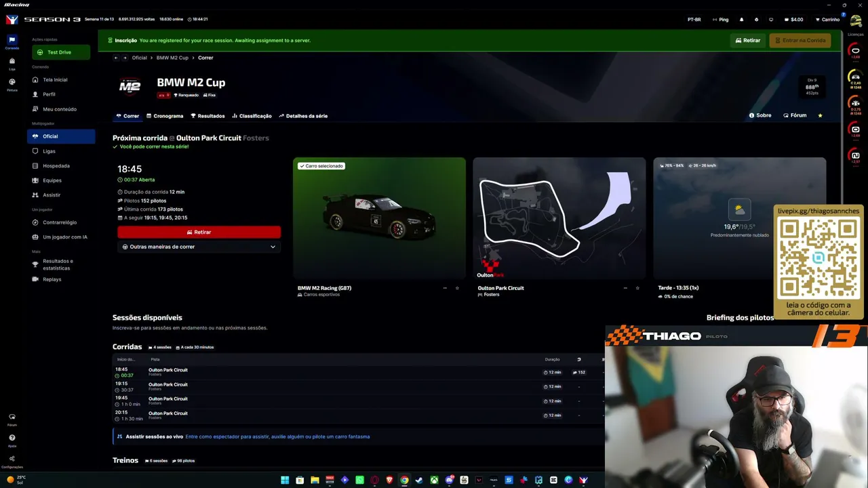
Task: Open Ligas in the sidebar
Action: [x=61, y=151]
